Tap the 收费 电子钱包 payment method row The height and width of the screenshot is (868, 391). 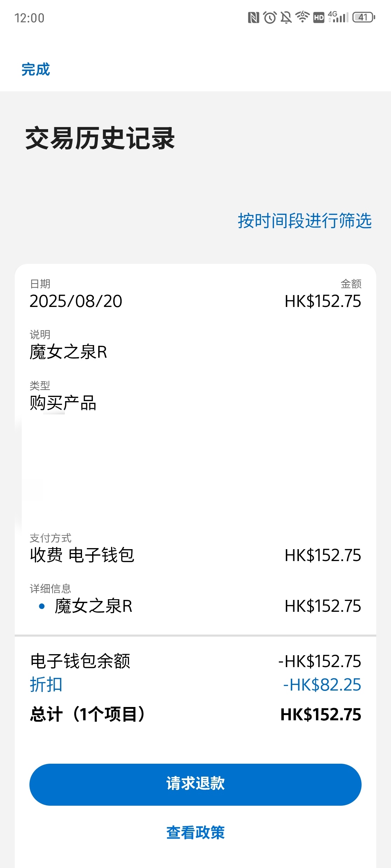pyautogui.click(x=195, y=555)
